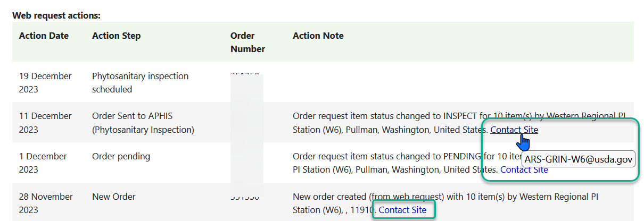The width and height of the screenshot is (644, 221).
Task: Click the New Order action step
Action: coord(114,197)
